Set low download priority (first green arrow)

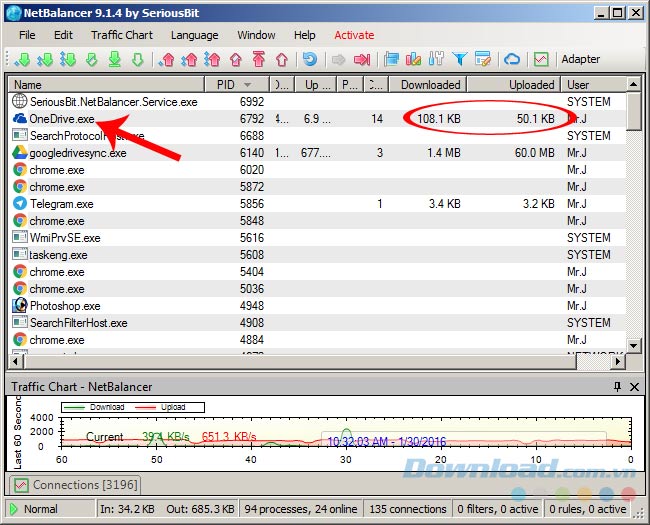point(22,59)
